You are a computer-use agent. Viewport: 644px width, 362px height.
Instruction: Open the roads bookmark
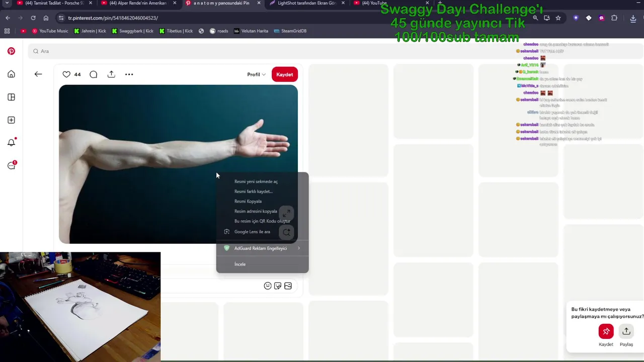219,31
